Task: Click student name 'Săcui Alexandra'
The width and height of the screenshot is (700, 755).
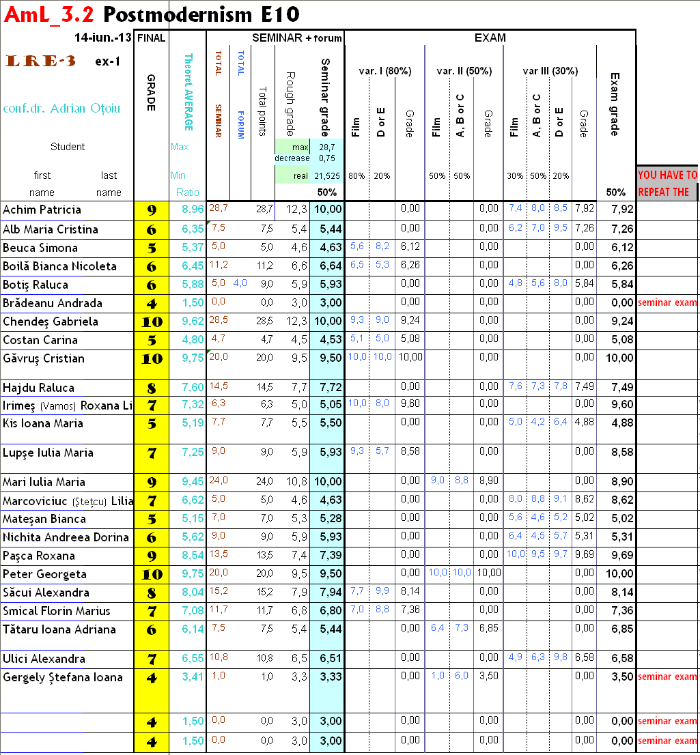Action: click(x=46, y=593)
